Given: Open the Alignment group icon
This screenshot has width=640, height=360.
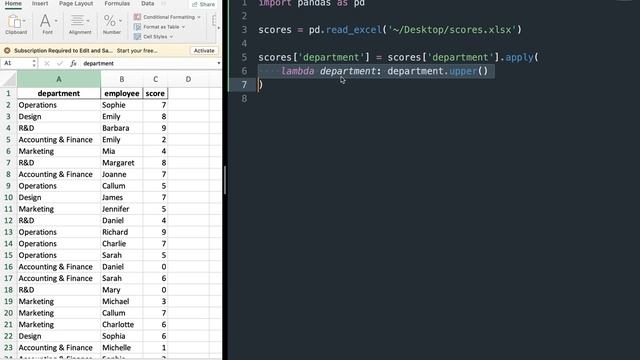Looking at the screenshot, I should [77, 20].
